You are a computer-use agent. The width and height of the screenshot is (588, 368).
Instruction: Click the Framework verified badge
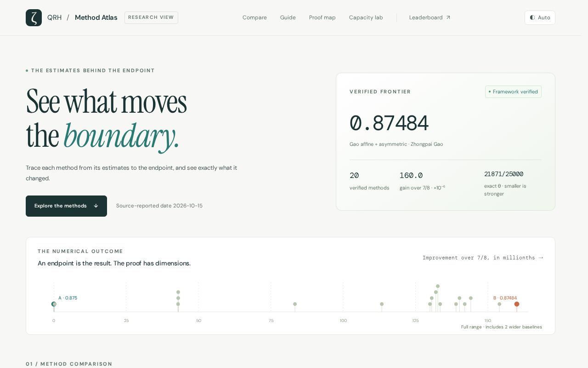click(x=513, y=92)
